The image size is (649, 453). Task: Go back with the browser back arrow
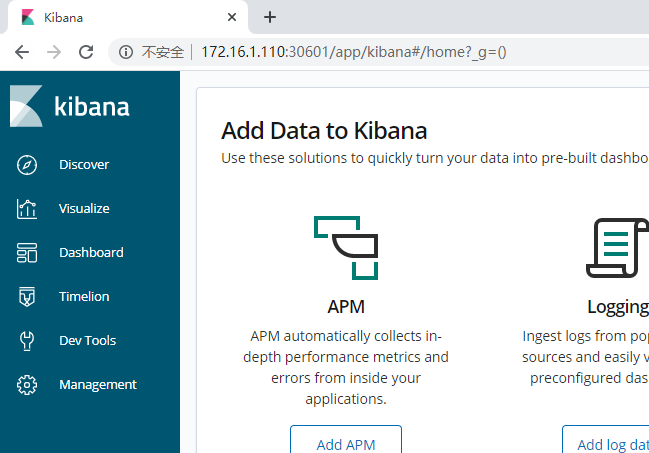point(22,52)
